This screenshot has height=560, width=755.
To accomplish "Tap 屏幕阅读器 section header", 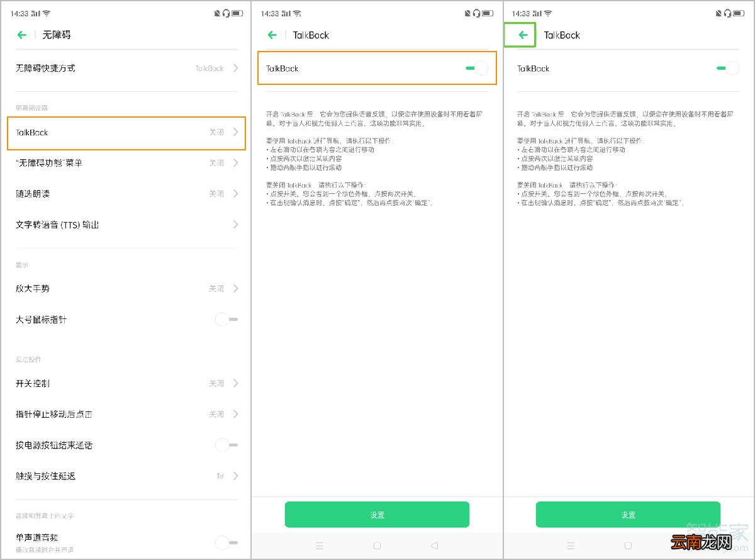I will [x=31, y=108].
